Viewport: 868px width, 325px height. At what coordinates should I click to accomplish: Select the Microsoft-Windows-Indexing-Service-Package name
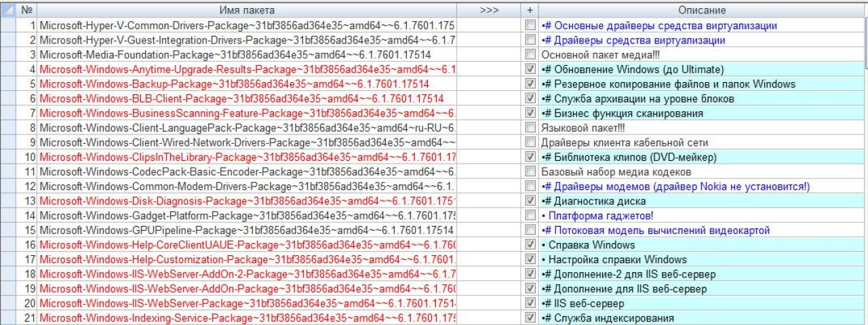pos(247,318)
